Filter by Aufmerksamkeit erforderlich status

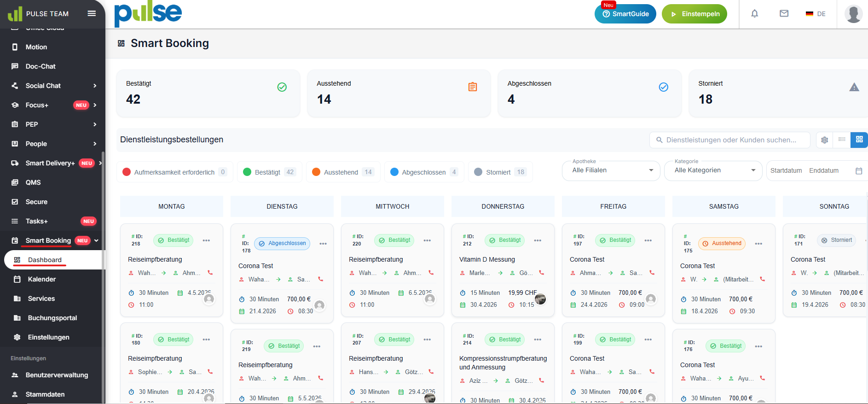click(175, 172)
